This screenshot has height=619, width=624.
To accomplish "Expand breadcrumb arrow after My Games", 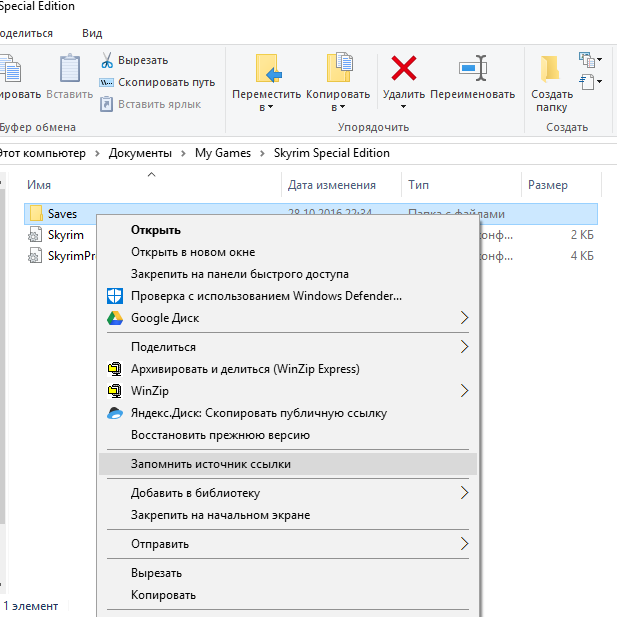I will tap(262, 153).
